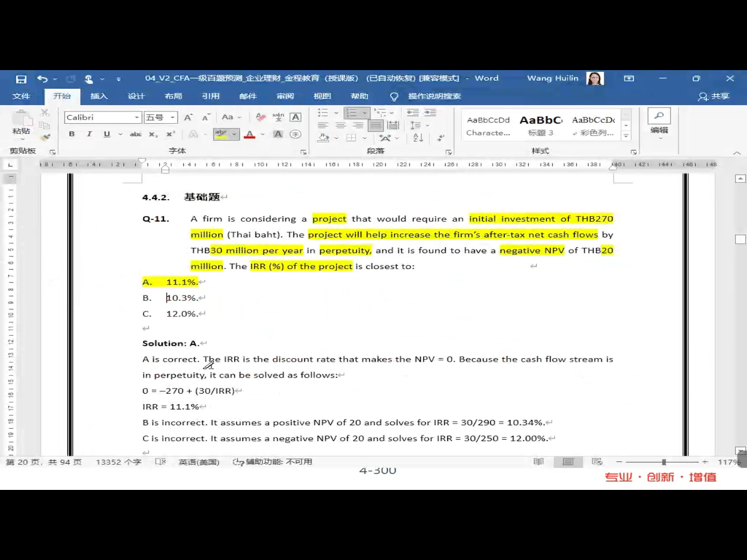This screenshot has width=747, height=560.
Task: Click the sort A-Z icon
Action: pyautogui.click(x=418, y=138)
